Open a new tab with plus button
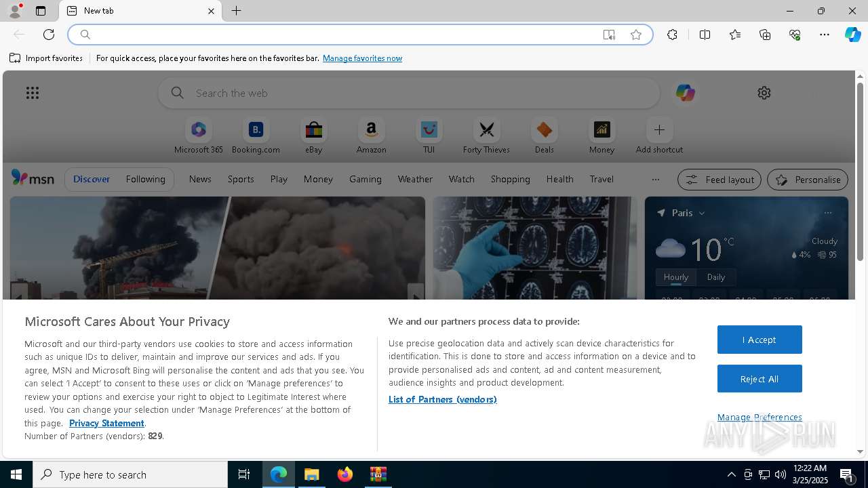This screenshot has width=868, height=488. 237,11
